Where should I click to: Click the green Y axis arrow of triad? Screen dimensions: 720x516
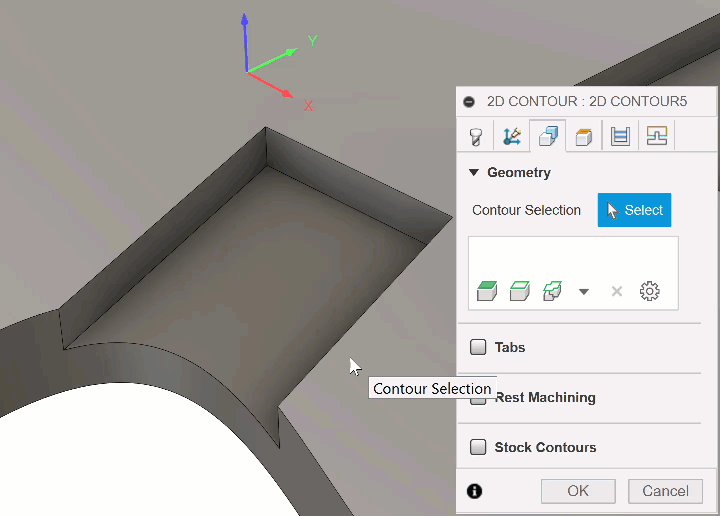(272, 60)
